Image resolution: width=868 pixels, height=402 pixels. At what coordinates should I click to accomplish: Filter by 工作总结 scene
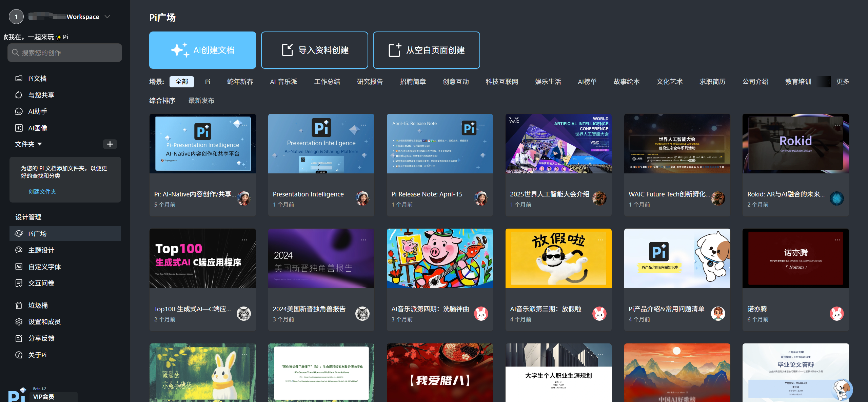tap(327, 82)
